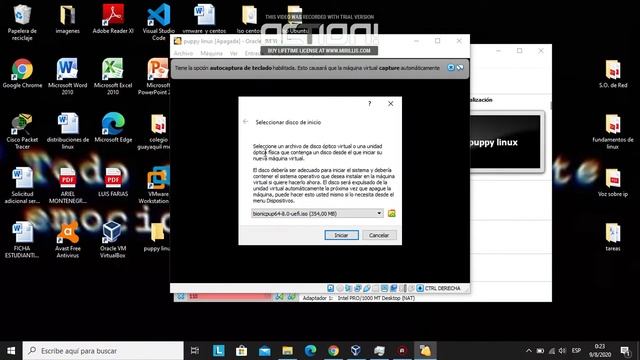Viewport: 640px width, 360px height.
Task: Select Adaptador 1 Intel PRO/1000 network text
Action: click(358, 298)
